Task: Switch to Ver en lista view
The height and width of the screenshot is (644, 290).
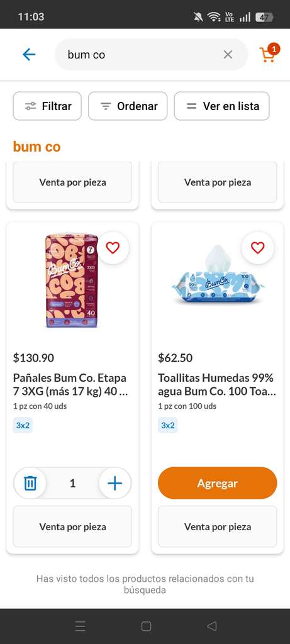Action: coord(222,106)
